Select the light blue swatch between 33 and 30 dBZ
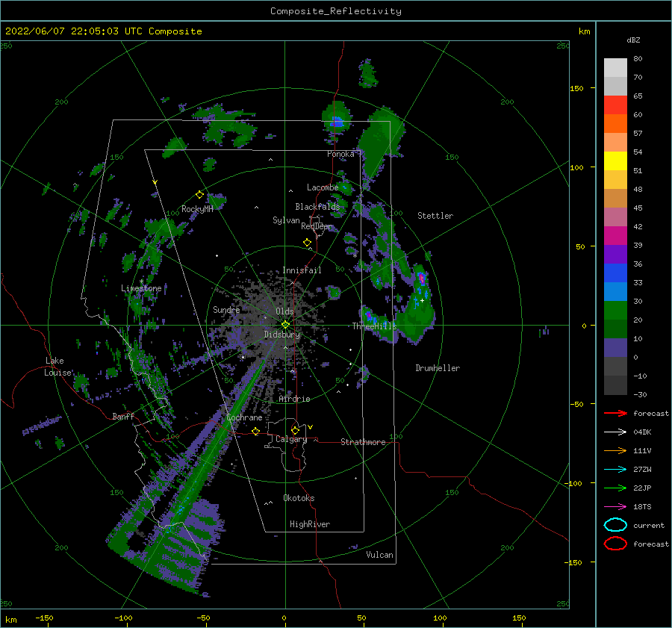672x628 pixels. [615, 291]
